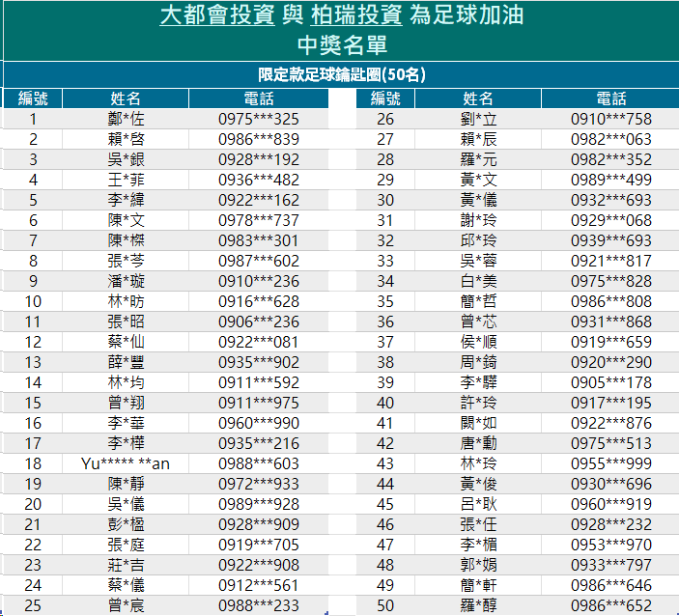Select phone cell 0953***970
The width and height of the screenshot is (679, 616).
tap(610, 545)
